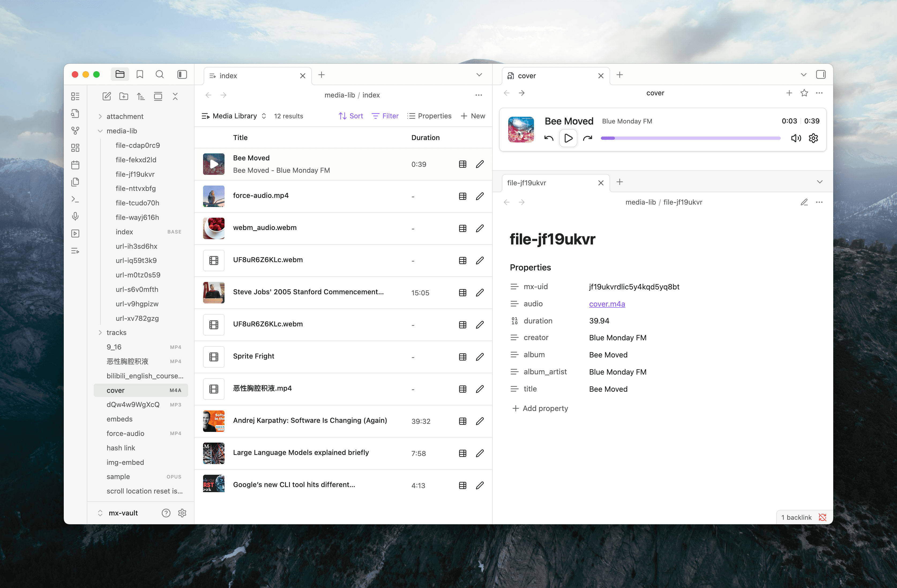Image resolution: width=897 pixels, height=588 pixels.
Task: Open the calendar ribbon icon
Action: [75, 165]
